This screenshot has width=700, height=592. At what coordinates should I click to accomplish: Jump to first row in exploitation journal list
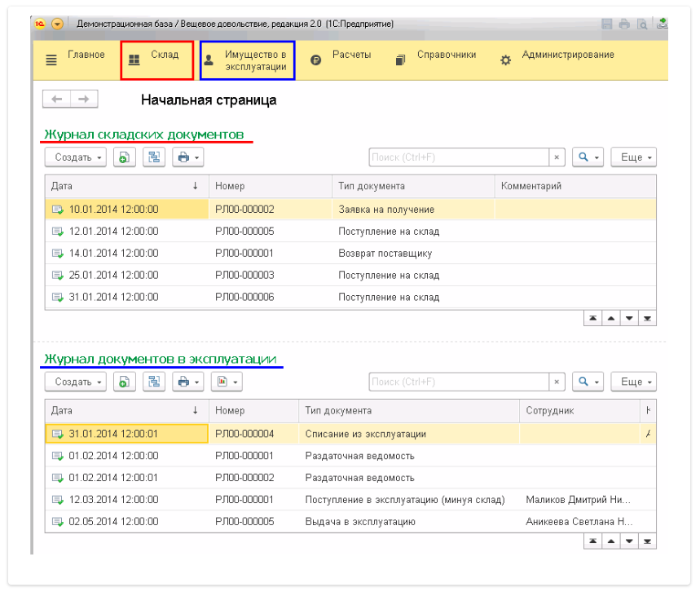[x=593, y=541]
